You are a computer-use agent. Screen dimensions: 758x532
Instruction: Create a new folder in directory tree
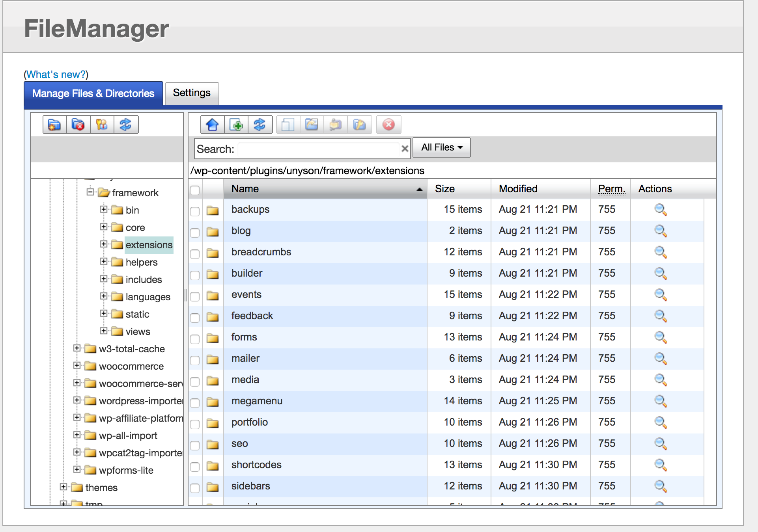[54, 124]
